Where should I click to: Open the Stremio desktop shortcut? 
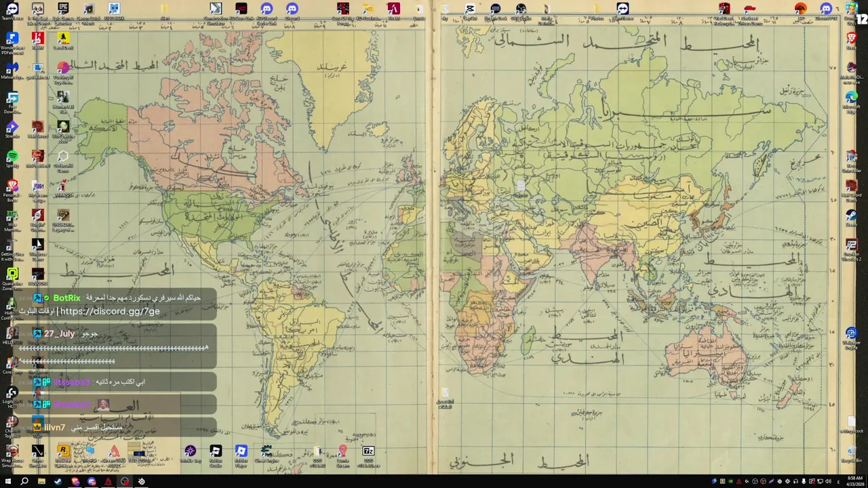coord(12,129)
